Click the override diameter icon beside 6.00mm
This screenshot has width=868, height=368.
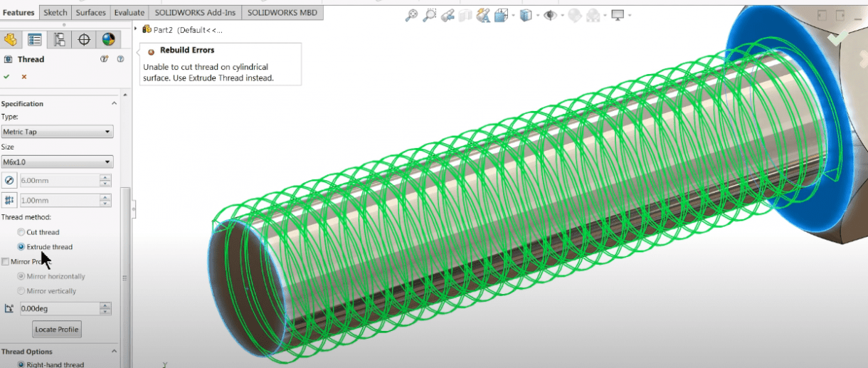(x=9, y=181)
